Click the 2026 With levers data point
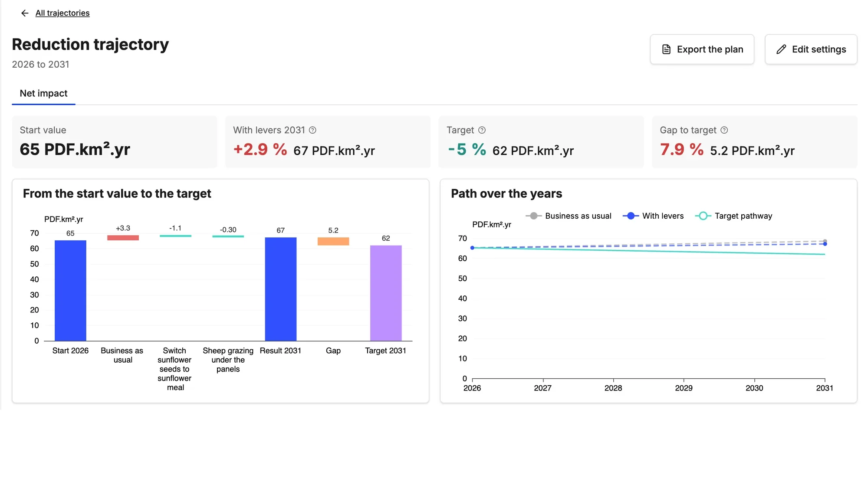Image resolution: width=868 pixels, height=482 pixels. (x=472, y=248)
